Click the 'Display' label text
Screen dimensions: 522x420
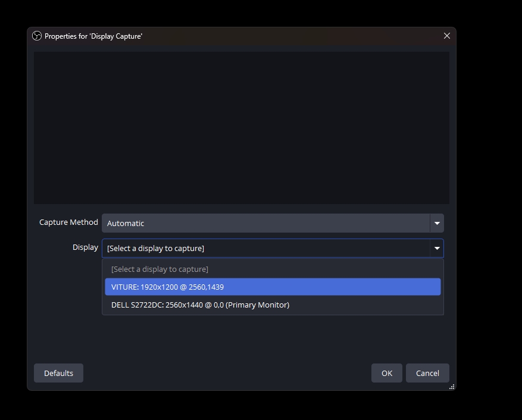click(85, 247)
